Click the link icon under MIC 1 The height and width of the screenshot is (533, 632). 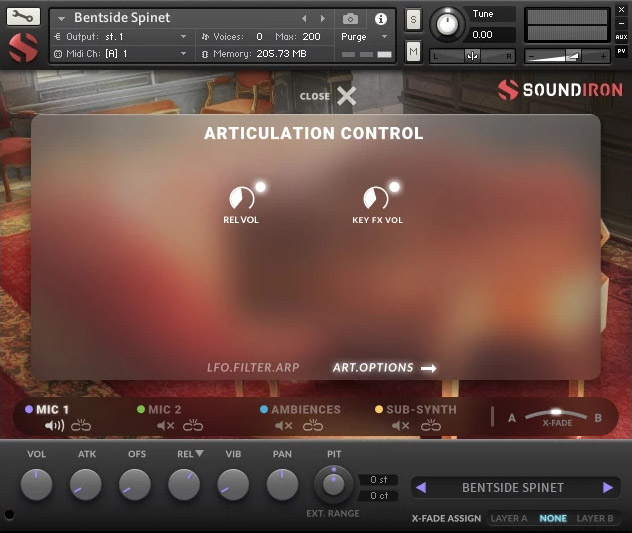click(81, 426)
